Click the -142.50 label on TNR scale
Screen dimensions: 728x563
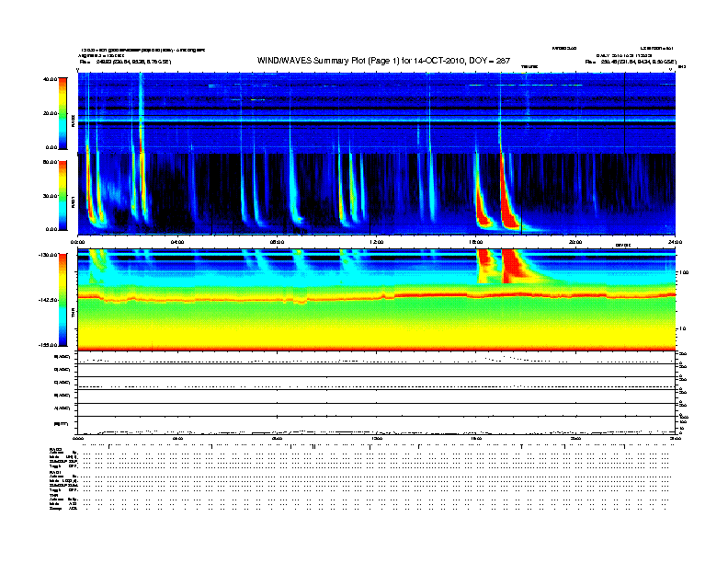(x=49, y=300)
